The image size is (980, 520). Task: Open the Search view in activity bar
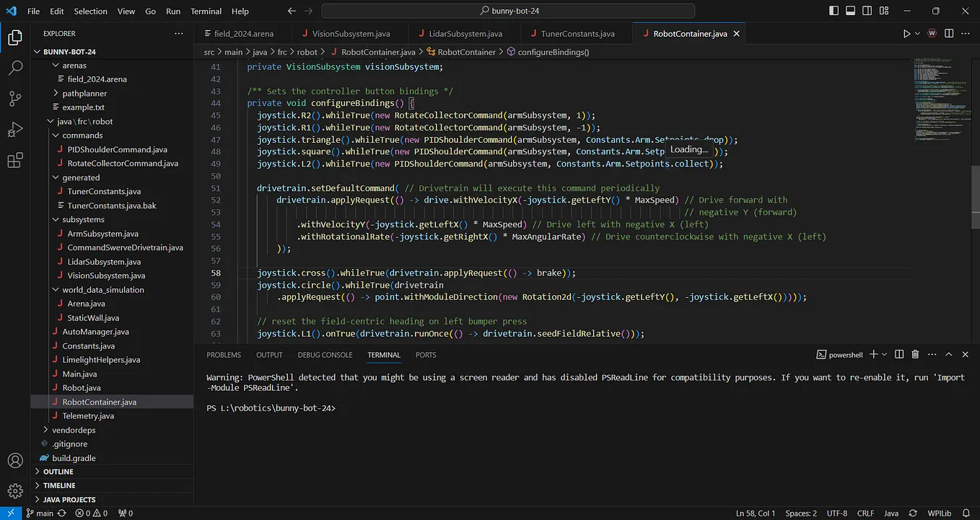pos(15,69)
